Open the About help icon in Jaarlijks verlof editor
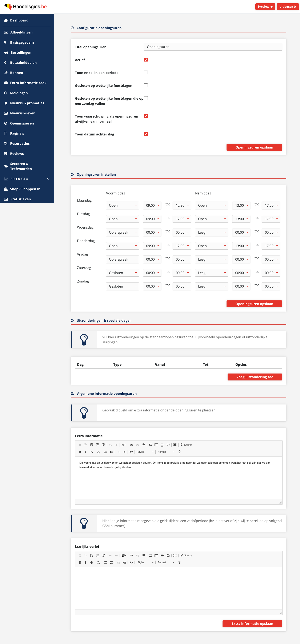This screenshot has width=300, height=644. 179,562
